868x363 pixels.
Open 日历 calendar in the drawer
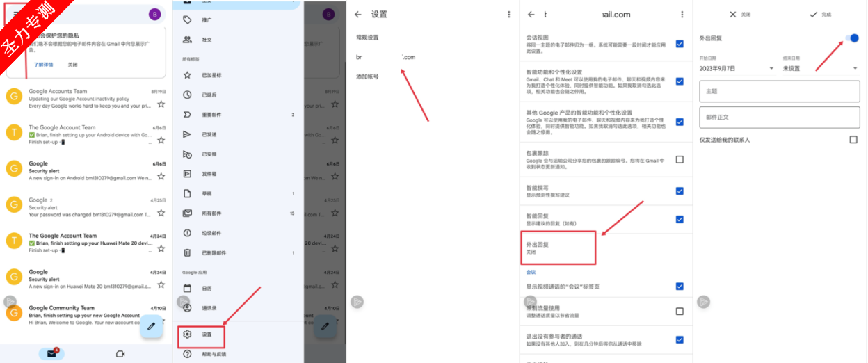tap(239, 288)
